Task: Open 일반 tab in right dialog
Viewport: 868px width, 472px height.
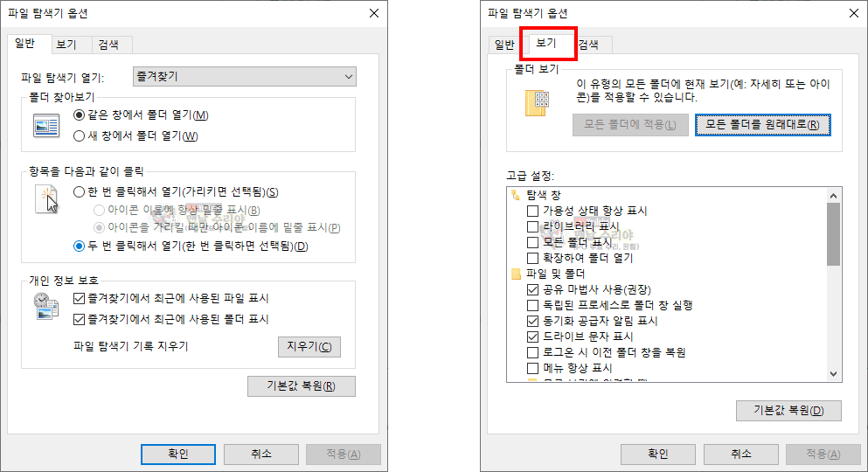Action: point(504,45)
